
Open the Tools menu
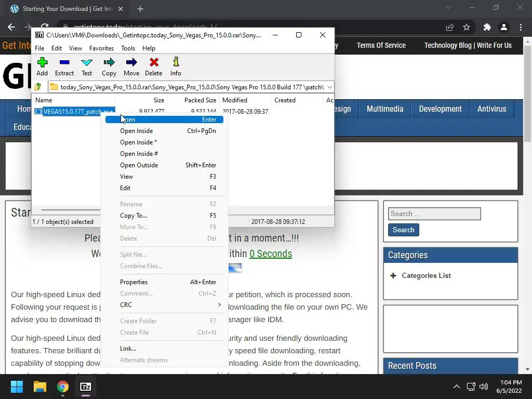click(x=128, y=48)
